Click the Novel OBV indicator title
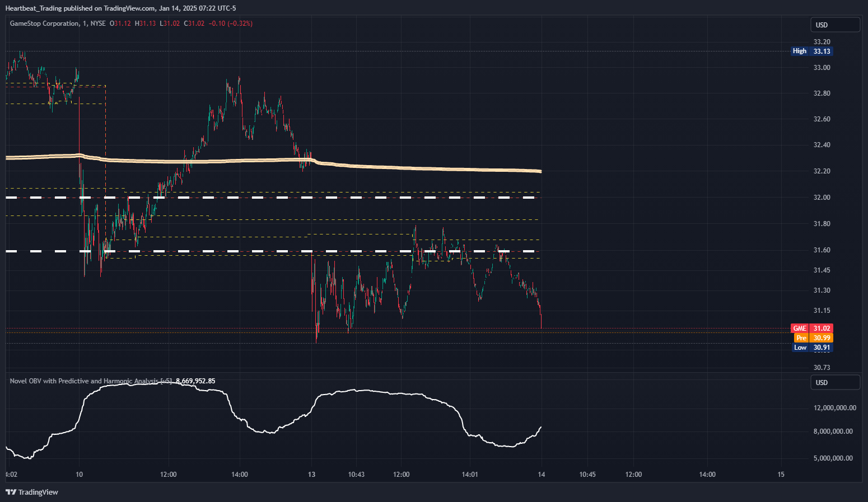868x502 pixels. pyautogui.click(x=91, y=381)
